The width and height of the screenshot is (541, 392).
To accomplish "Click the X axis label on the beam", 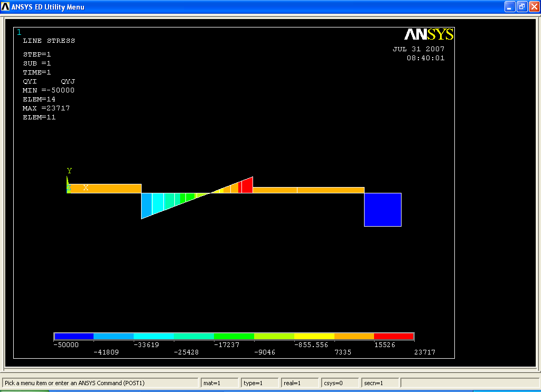I will [86, 188].
